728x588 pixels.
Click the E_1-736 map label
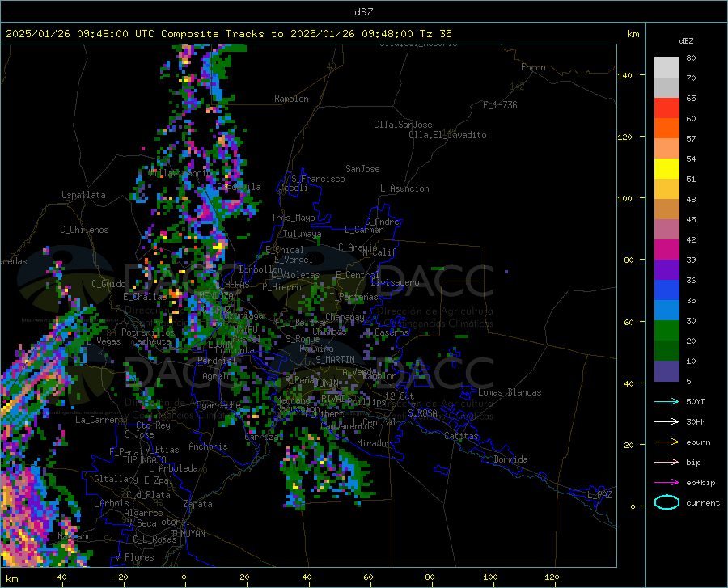[500, 105]
